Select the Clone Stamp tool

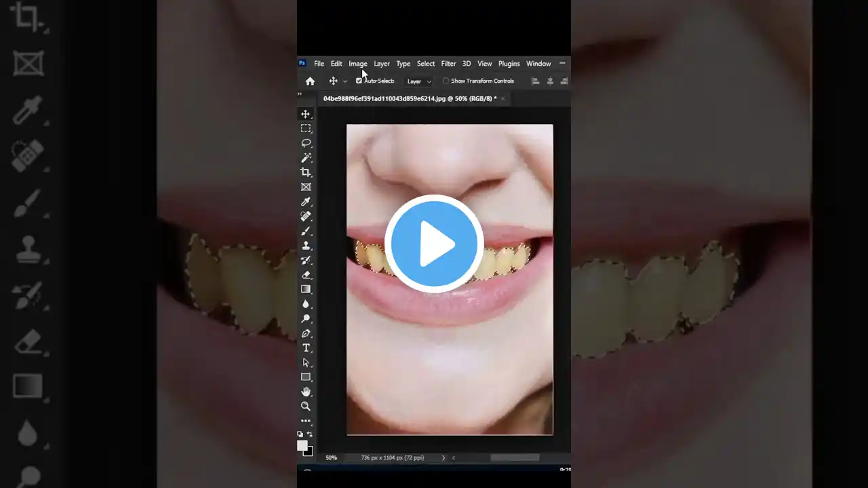tap(306, 245)
